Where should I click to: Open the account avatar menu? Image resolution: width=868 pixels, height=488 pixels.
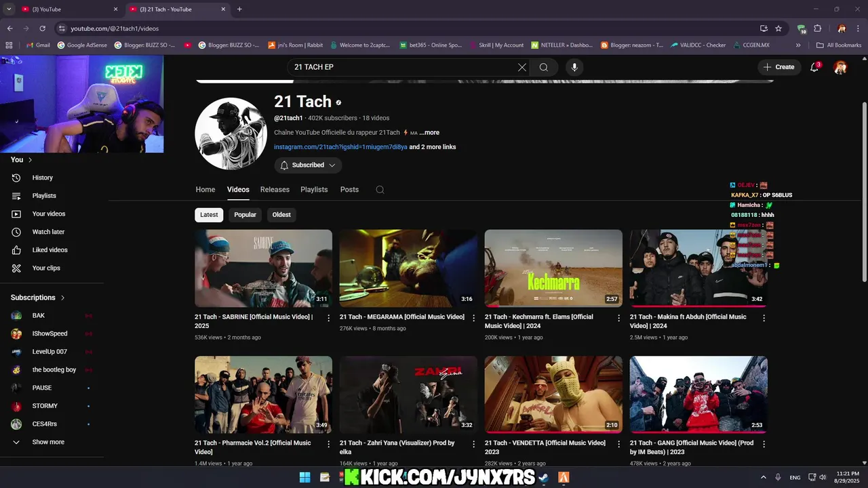click(840, 67)
